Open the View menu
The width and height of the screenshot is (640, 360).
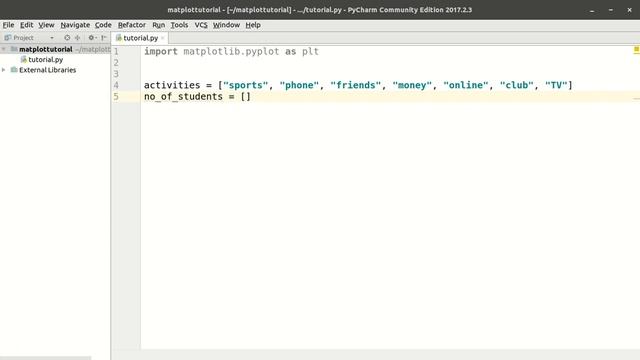pos(46,25)
